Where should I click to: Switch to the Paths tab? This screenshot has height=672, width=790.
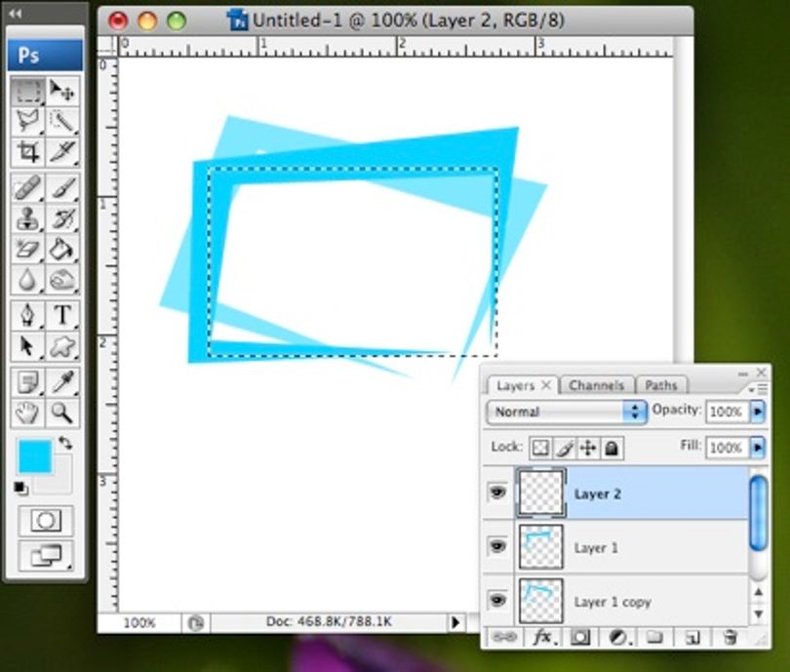(x=661, y=385)
